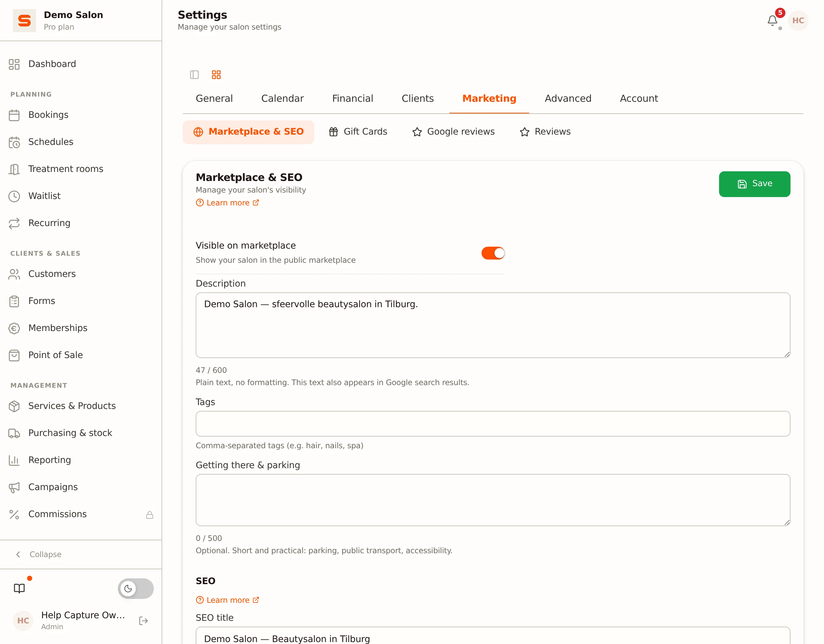Screen dimensions: 824x644
Task: Click the green Save button
Action: (754, 184)
